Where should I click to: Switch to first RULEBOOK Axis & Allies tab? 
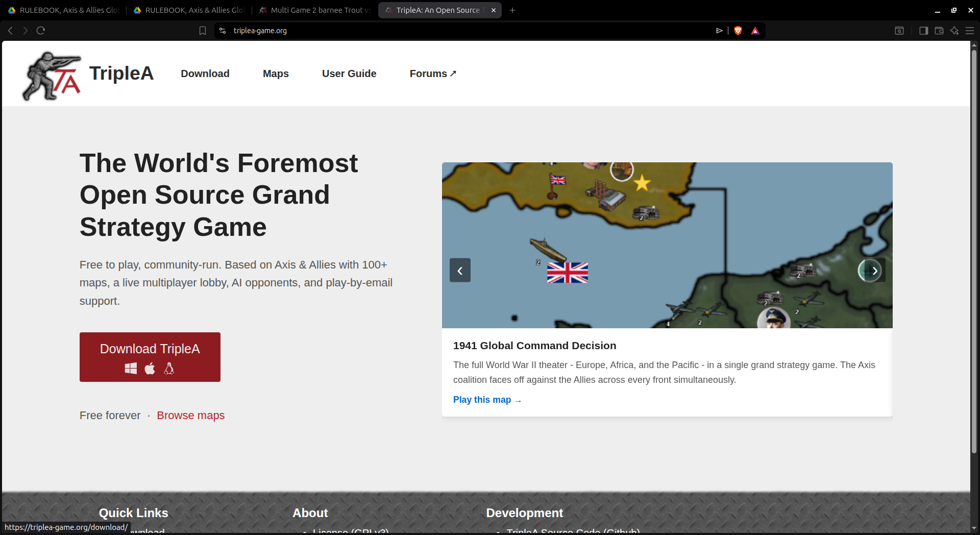(63, 10)
